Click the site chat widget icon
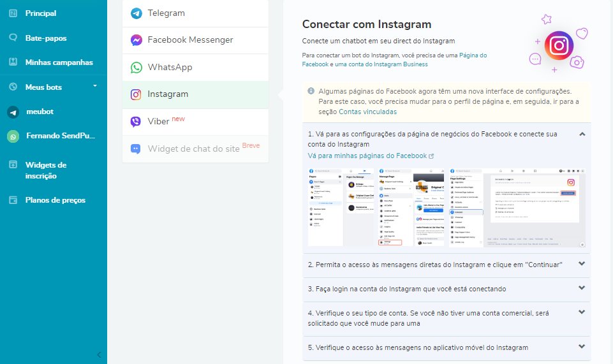 coord(135,149)
